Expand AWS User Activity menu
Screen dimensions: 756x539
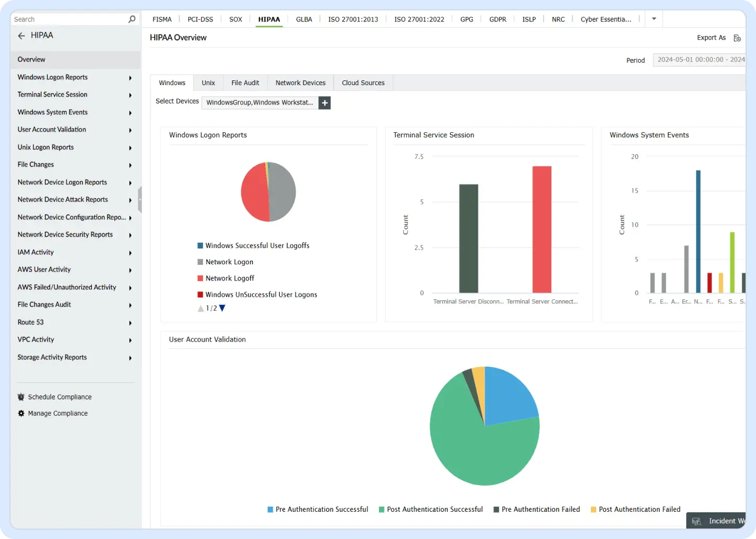click(x=130, y=270)
